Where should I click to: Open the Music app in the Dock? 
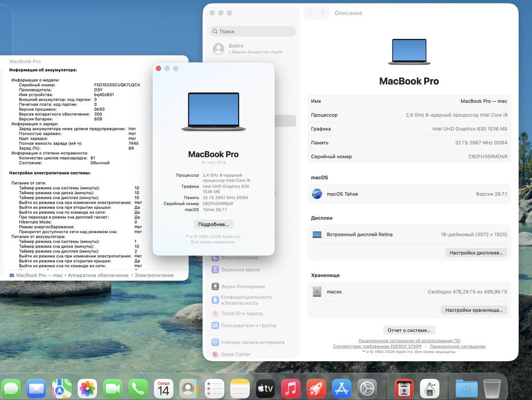(291, 389)
